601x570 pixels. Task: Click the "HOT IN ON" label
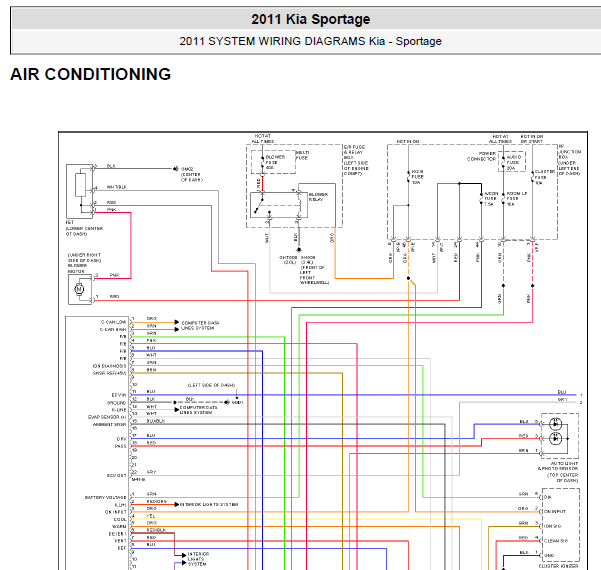click(x=408, y=141)
